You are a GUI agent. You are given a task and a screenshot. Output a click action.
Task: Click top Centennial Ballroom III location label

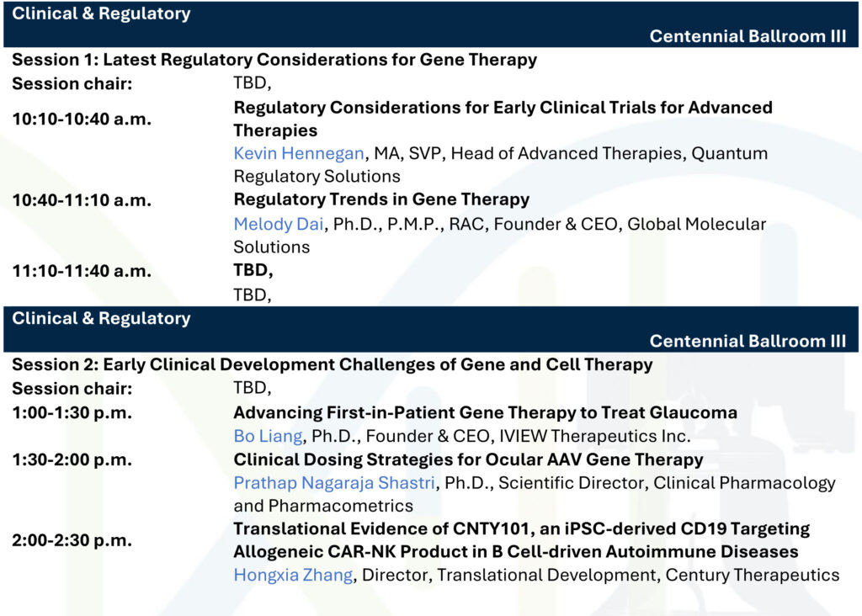tap(748, 36)
